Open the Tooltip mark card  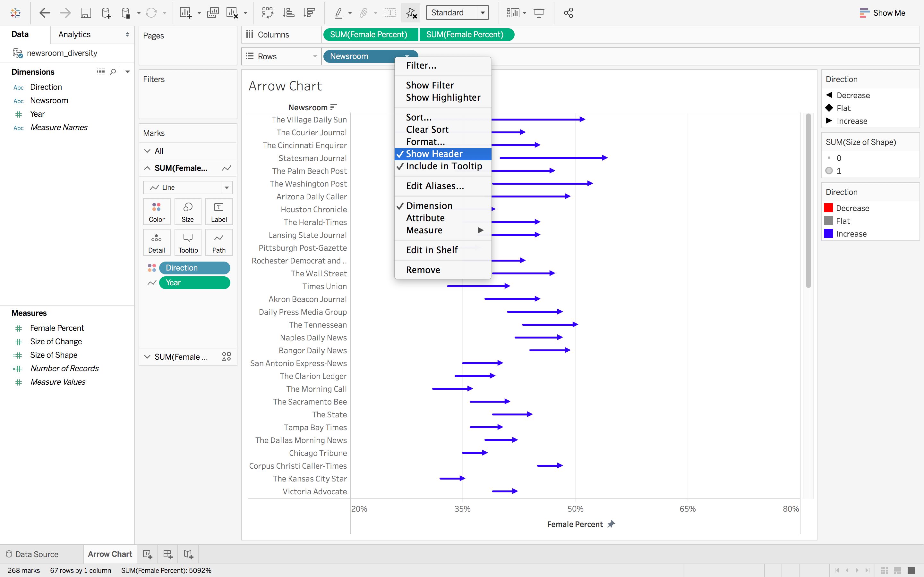coord(187,242)
